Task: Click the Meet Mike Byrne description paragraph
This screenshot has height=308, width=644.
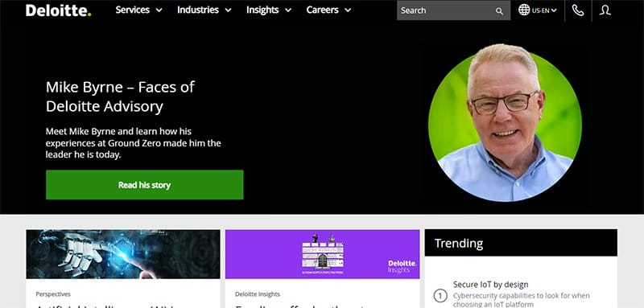Action: [x=133, y=143]
